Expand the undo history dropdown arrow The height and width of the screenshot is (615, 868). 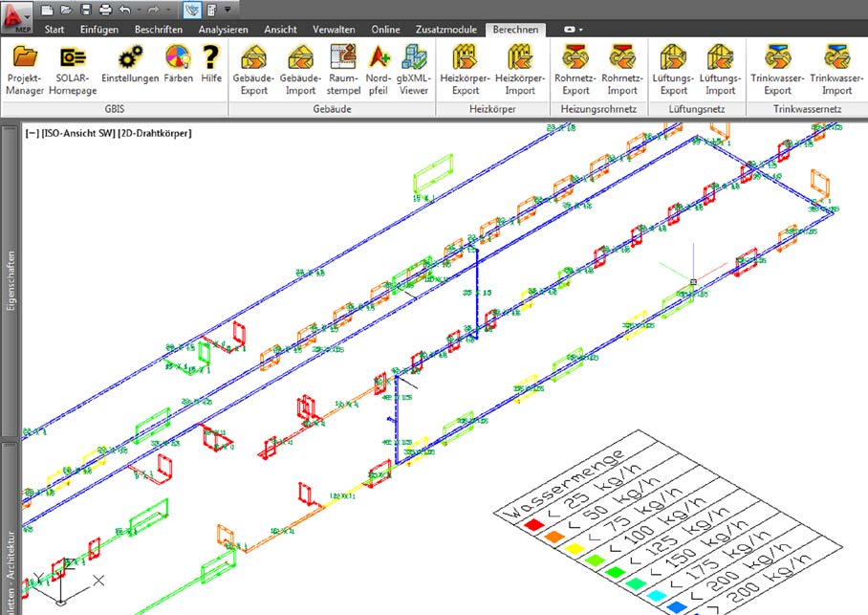point(139,10)
